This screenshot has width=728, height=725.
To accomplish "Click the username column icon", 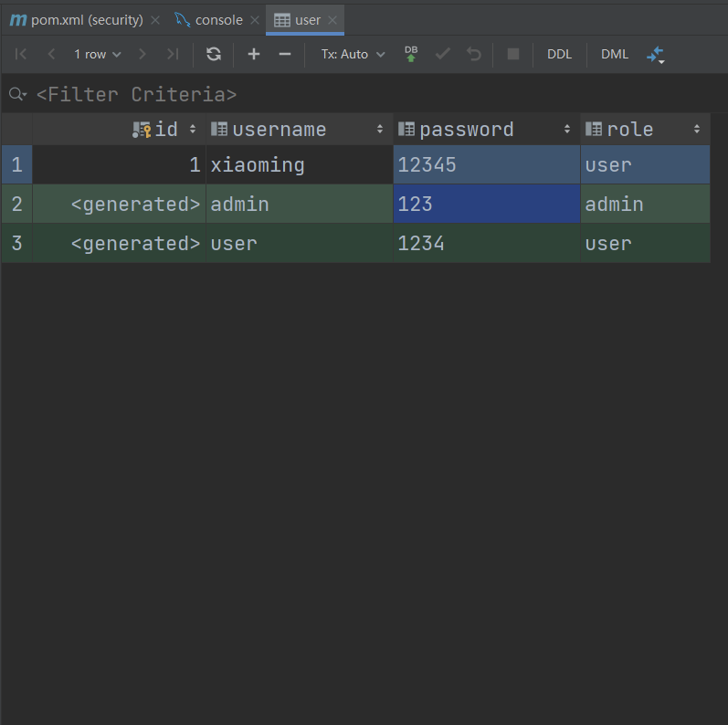I will click(x=219, y=129).
